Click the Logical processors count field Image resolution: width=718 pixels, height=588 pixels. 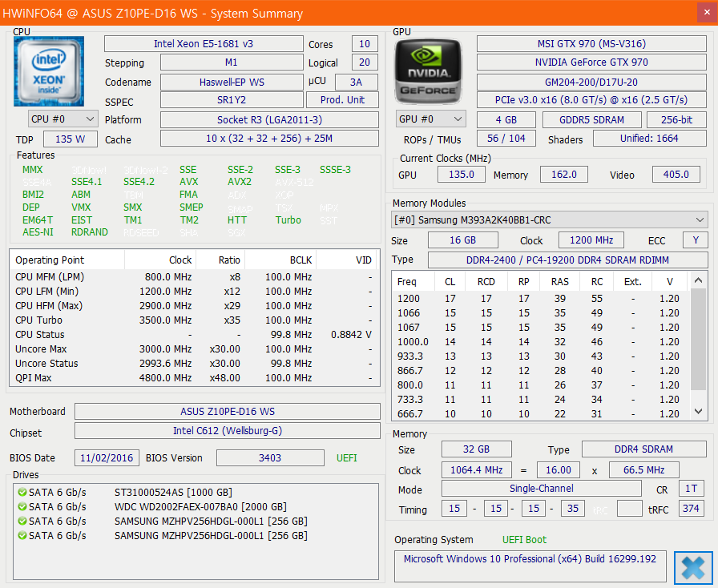(x=365, y=62)
